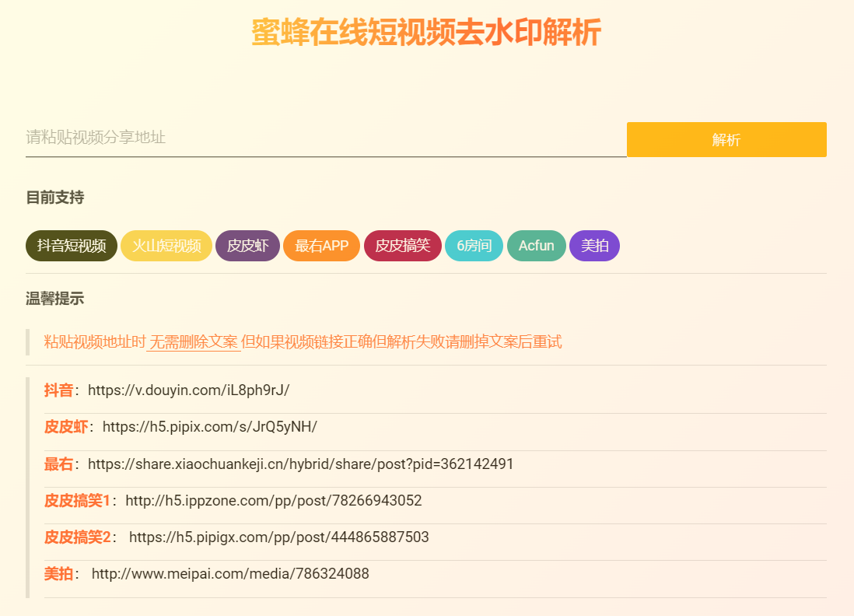Click the underlined 无需删除文案 text

click(194, 342)
